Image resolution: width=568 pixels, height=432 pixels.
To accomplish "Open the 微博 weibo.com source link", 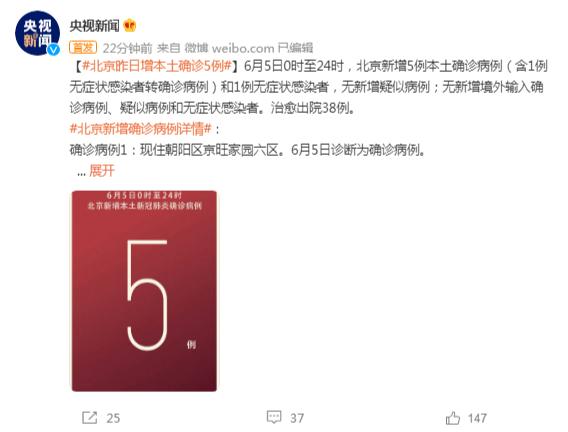I will [229, 48].
